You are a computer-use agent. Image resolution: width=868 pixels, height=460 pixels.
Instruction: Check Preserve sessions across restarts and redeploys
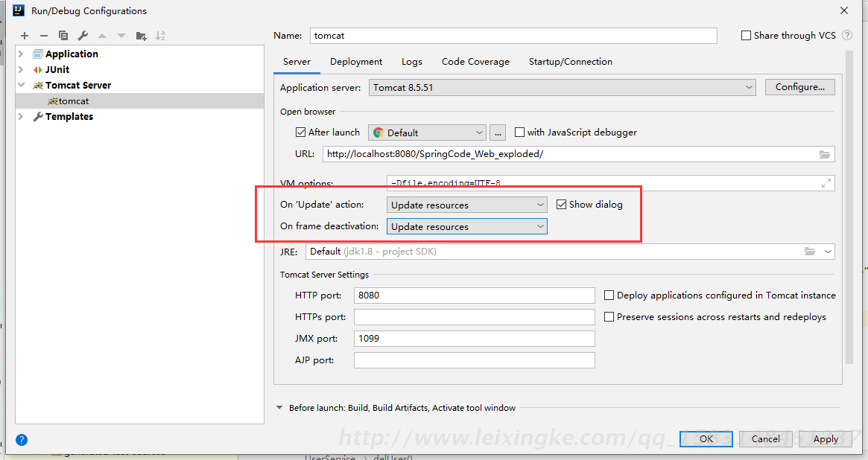[x=609, y=317]
